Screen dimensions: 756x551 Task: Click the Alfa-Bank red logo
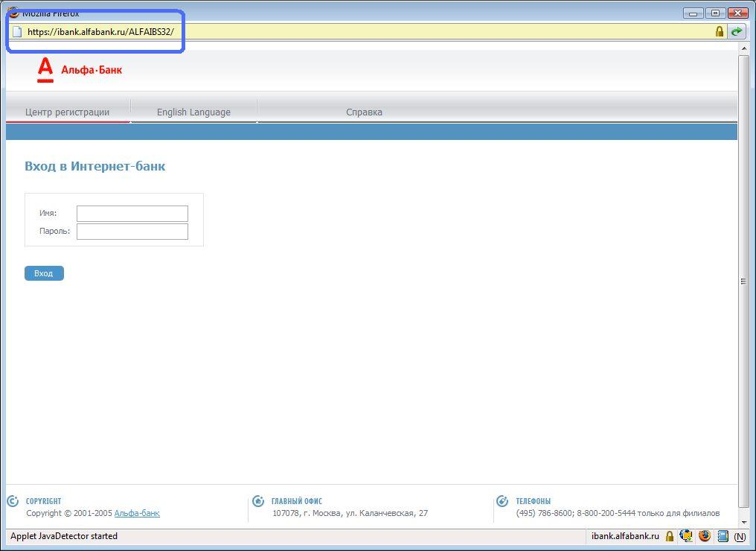(80, 70)
